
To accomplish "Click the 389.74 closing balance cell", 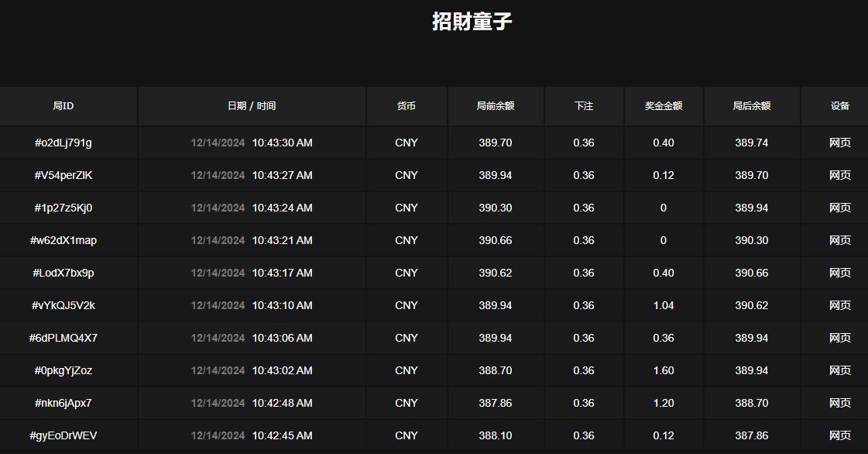I will pyautogui.click(x=751, y=143).
